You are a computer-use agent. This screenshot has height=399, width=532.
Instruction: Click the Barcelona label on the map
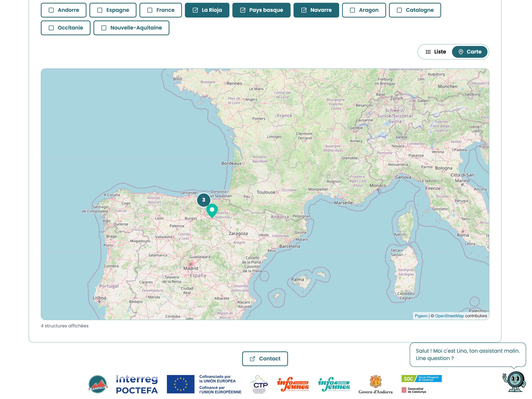click(290, 246)
